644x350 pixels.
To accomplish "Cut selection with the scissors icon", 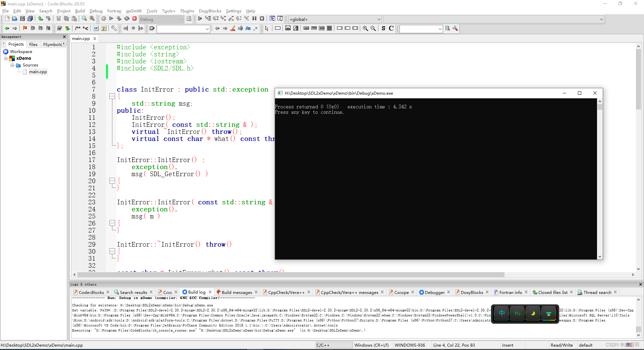I will (x=59, y=19).
